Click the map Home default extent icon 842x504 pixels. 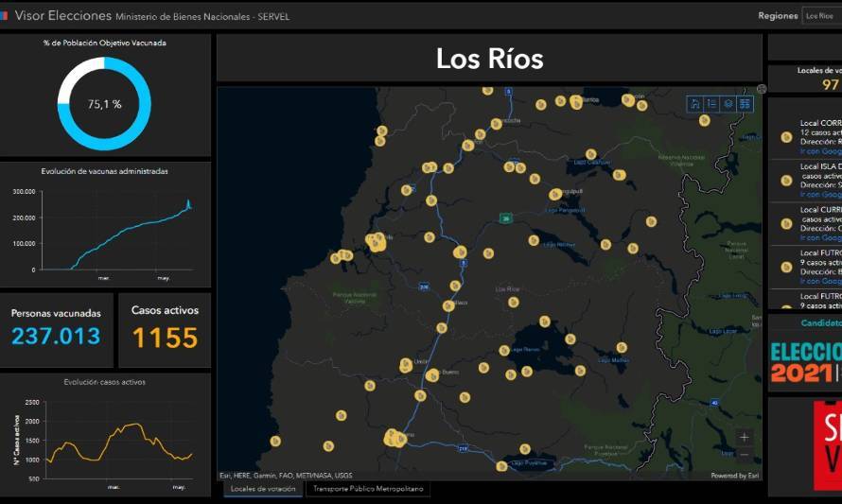click(x=694, y=104)
